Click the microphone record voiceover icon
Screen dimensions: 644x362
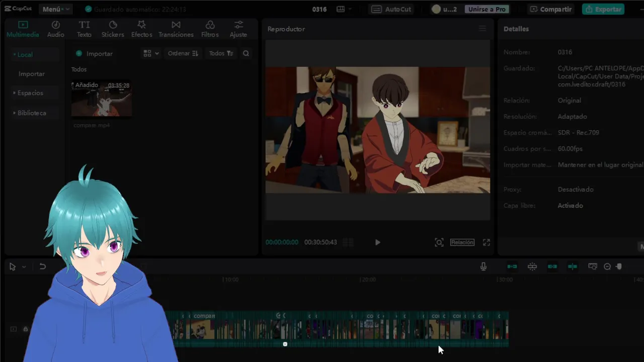[484, 266]
